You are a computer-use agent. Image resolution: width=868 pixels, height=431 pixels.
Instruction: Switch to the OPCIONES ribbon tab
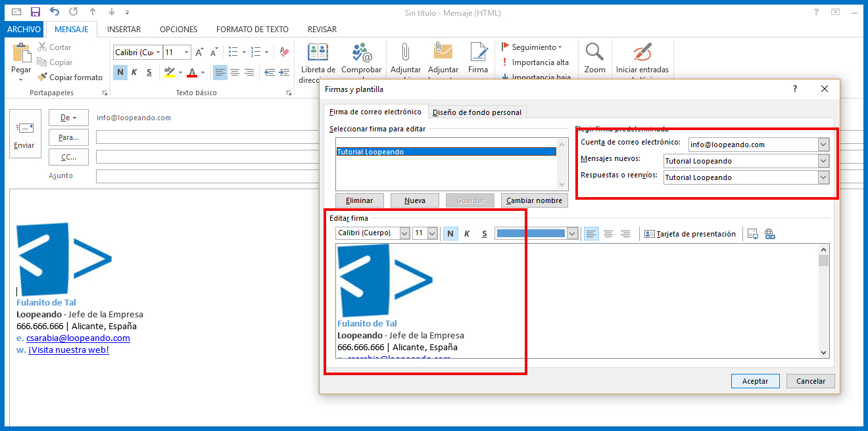pos(178,30)
